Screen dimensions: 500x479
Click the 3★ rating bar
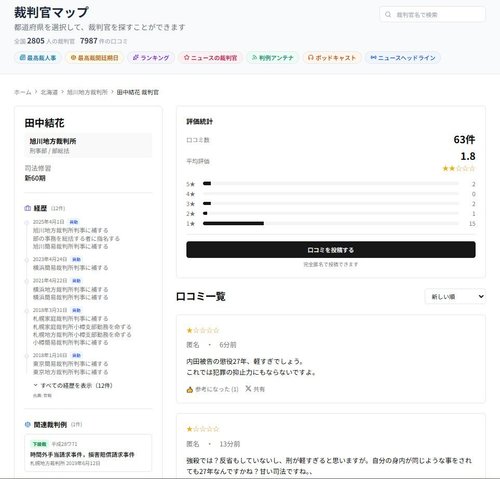[x=331, y=203]
